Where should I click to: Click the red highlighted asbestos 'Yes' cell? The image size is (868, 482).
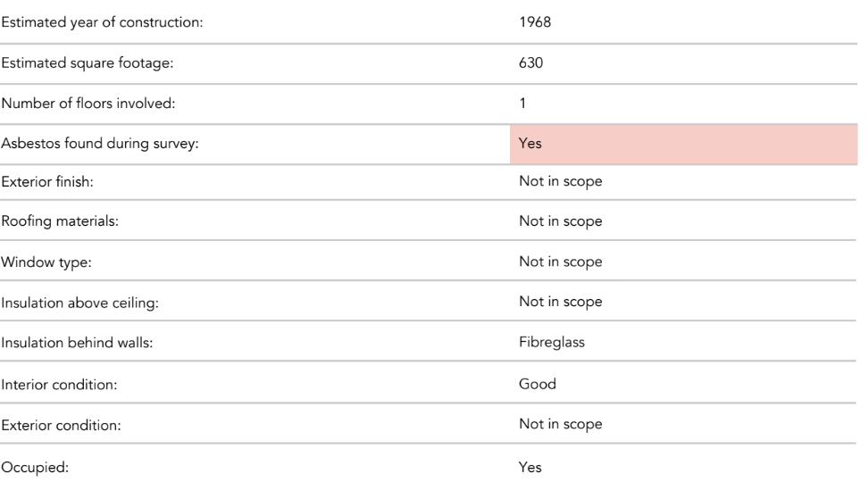point(683,144)
